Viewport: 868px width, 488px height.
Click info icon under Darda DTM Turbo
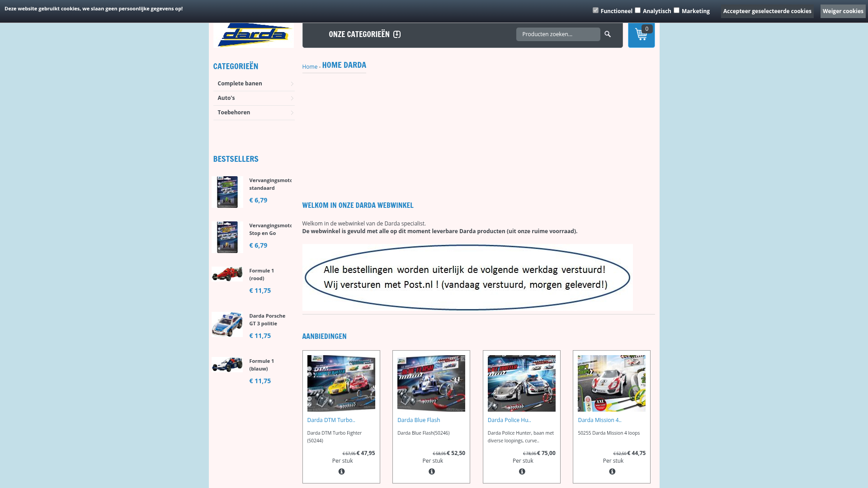click(341, 471)
